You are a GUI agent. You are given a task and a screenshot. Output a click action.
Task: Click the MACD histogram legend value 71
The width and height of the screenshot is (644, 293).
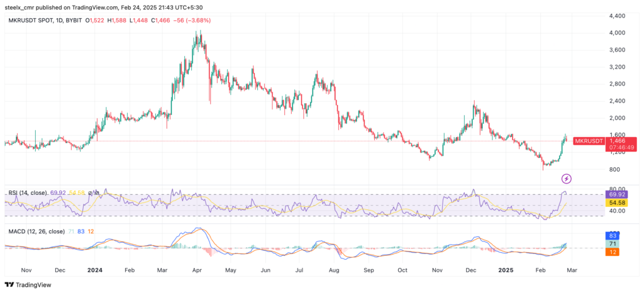coord(72,231)
